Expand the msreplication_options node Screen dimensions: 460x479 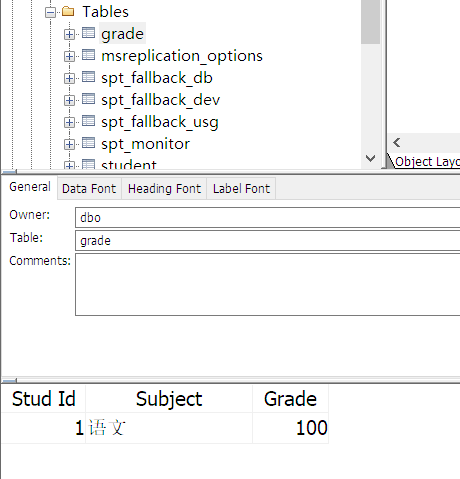[69, 56]
